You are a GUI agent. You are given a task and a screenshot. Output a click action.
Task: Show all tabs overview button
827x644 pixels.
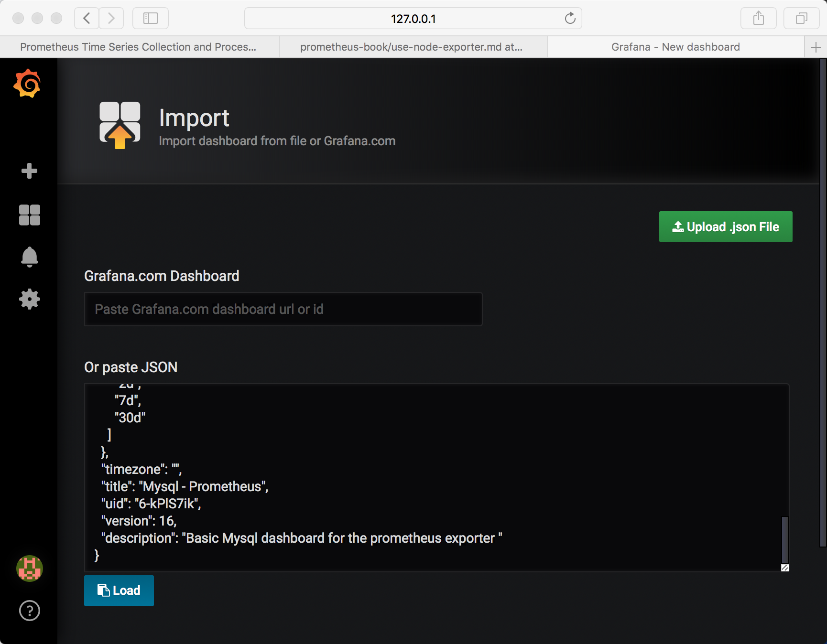tap(802, 18)
